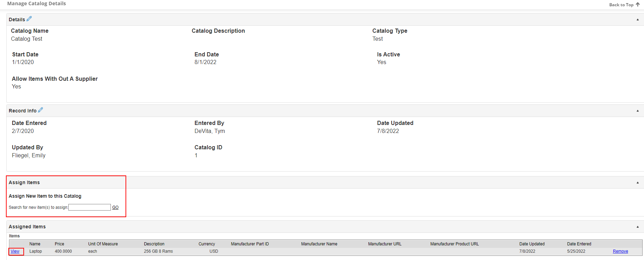The width and height of the screenshot is (644, 260).
Task: Select the '256 GB 8 Rams' description cell
Action: [x=158, y=251]
